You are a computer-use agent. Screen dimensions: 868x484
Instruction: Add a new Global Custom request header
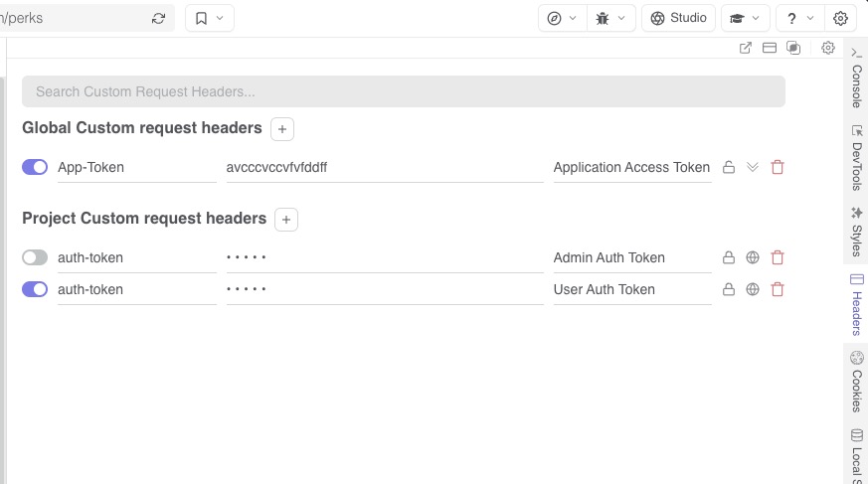click(282, 128)
